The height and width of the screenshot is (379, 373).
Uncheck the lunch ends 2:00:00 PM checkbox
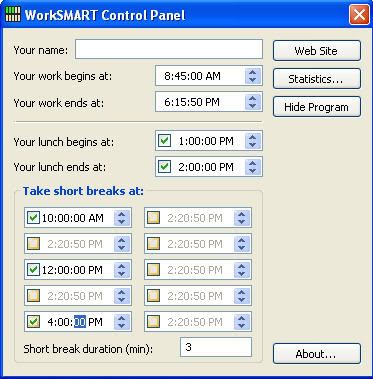pos(164,167)
